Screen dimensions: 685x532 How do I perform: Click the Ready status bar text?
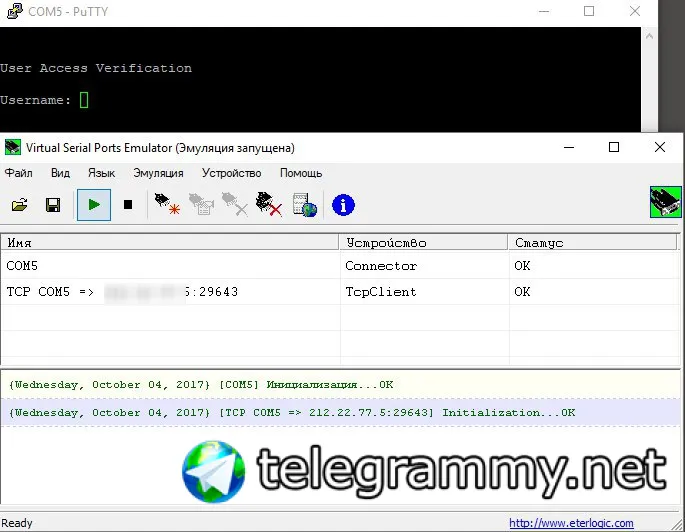(17, 523)
